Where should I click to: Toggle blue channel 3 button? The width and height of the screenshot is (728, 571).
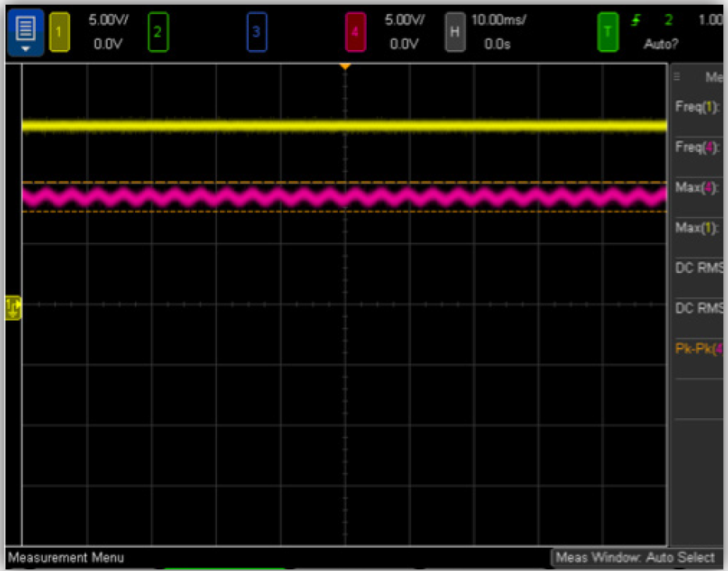click(x=256, y=32)
